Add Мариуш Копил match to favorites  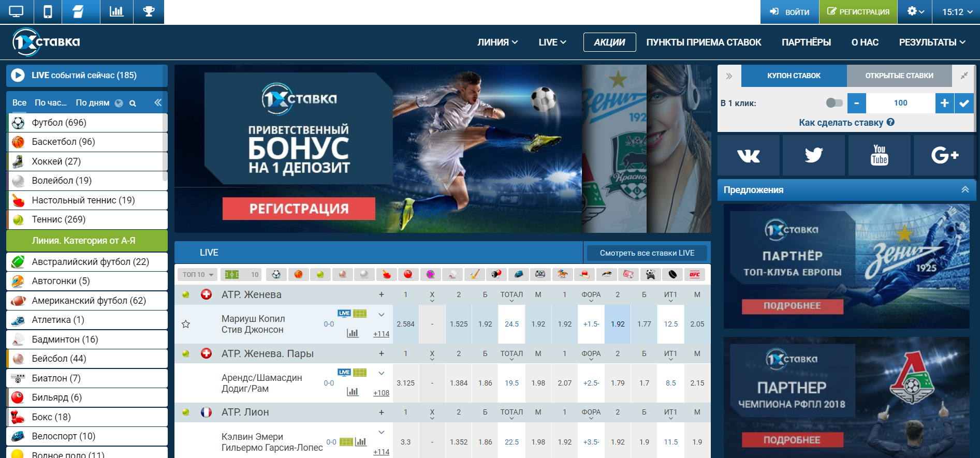186,324
